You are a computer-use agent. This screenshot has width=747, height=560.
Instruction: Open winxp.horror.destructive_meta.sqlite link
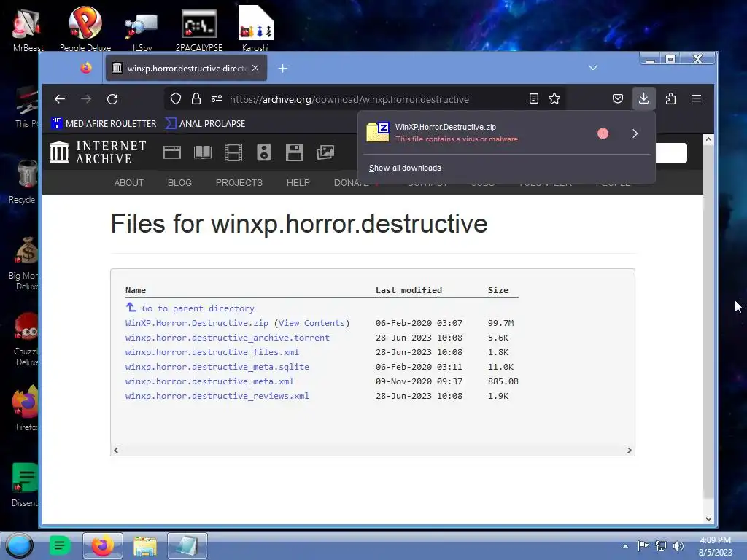[x=217, y=367]
